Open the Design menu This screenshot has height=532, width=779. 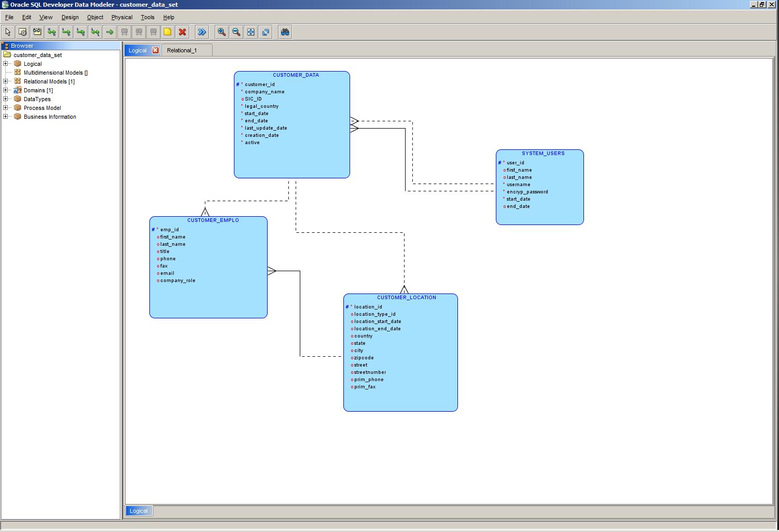[69, 17]
